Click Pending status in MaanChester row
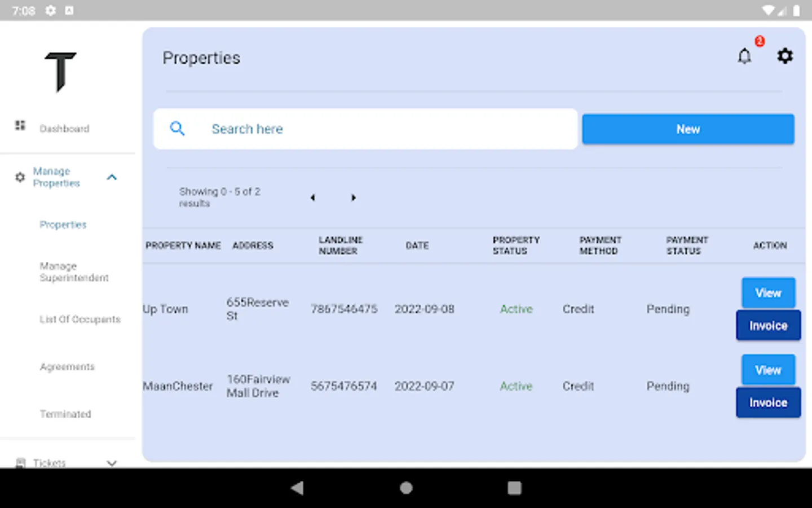This screenshot has width=812, height=508. (x=668, y=386)
